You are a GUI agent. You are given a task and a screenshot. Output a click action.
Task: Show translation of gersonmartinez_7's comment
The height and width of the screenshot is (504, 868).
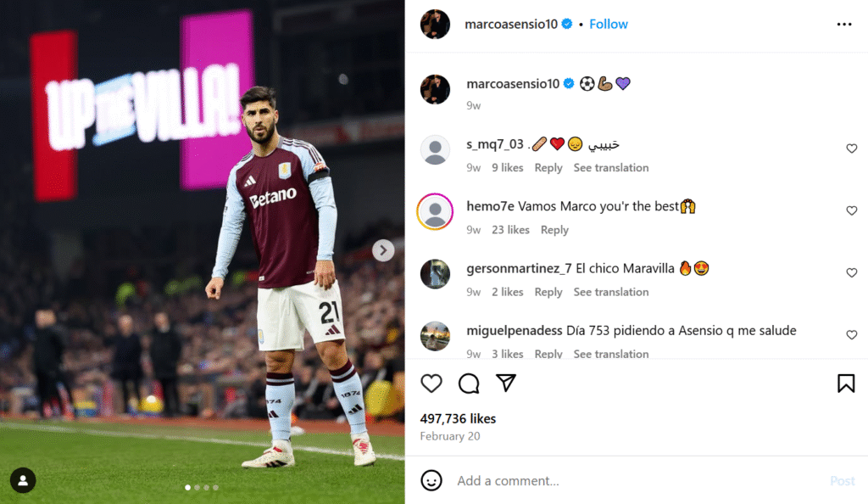click(611, 291)
